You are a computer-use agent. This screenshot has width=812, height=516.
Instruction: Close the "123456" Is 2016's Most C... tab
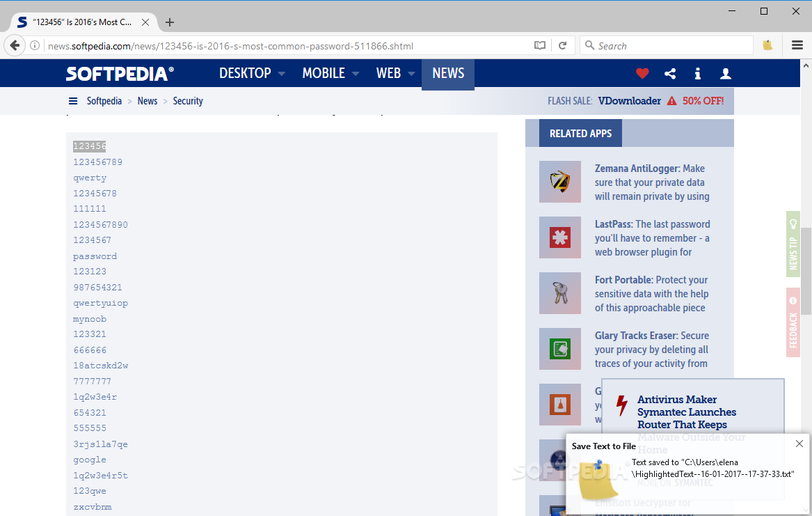pyautogui.click(x=145, y=22)
